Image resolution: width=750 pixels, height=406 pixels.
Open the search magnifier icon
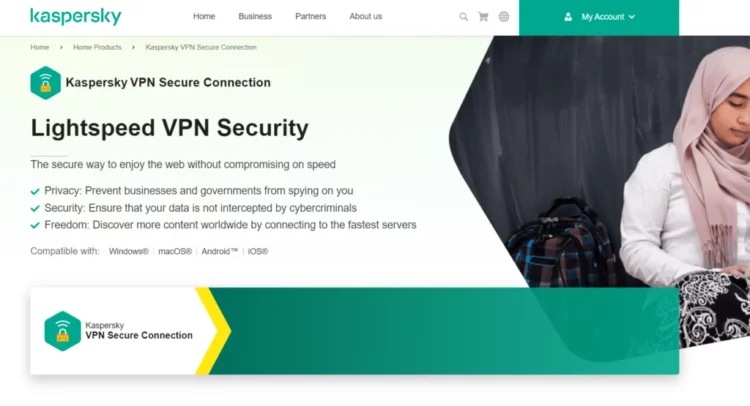[x=463, y=17]
